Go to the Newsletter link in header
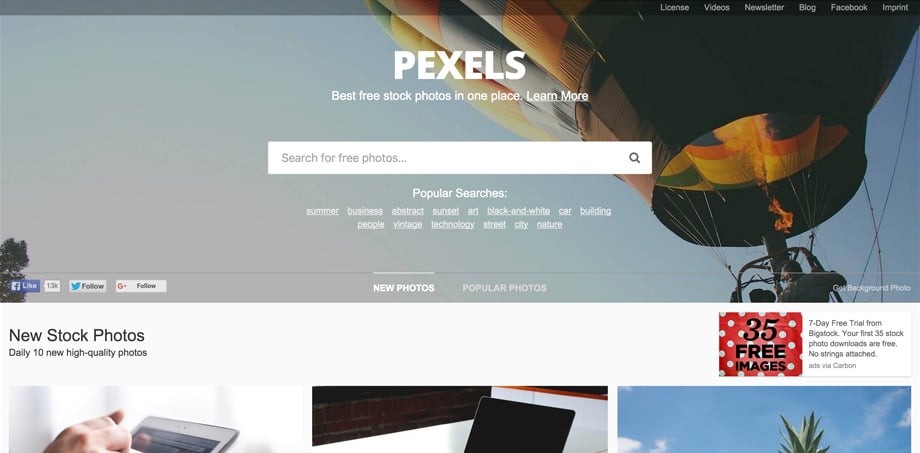The width and height of the screenshot is (920, 453). 764,8
